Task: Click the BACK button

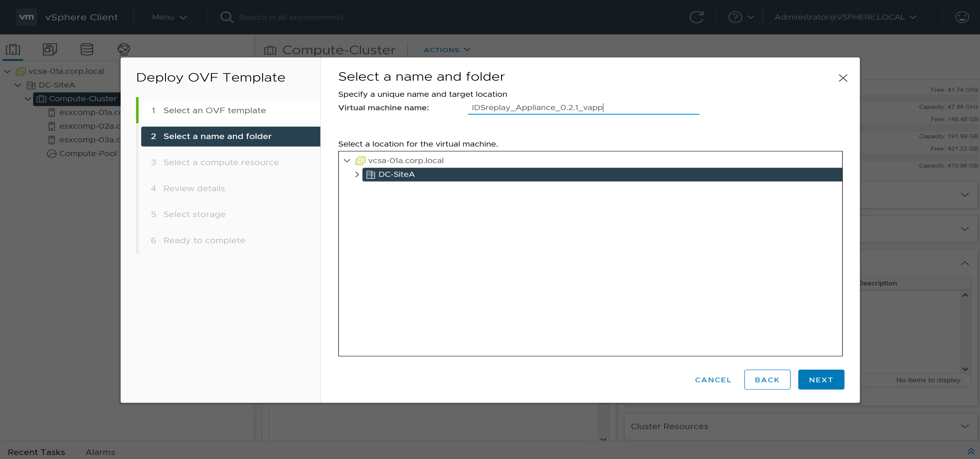Action: coord(767,379)
